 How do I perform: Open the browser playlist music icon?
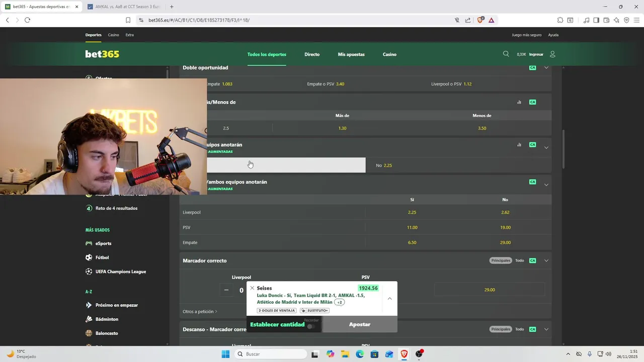pos(586,20)
